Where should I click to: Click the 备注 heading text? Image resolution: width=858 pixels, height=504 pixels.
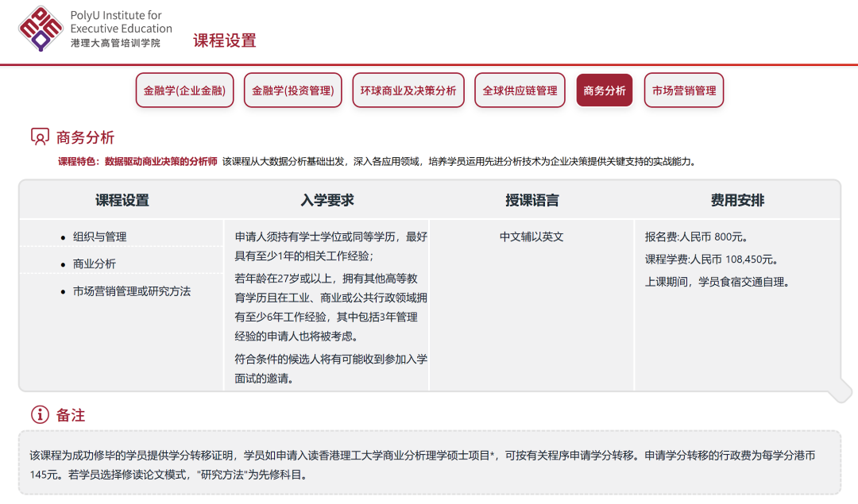coord(71,415)
